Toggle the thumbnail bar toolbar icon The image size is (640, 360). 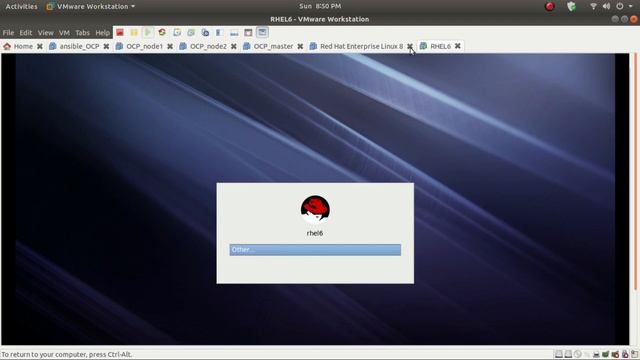[234, 32]
